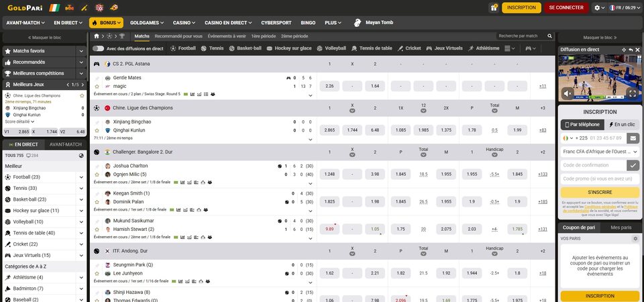This screenshot has width=644, height=302.
Task: Go to next Meilleurs Jeux slide arrow
Action: (x=82, y=85)
